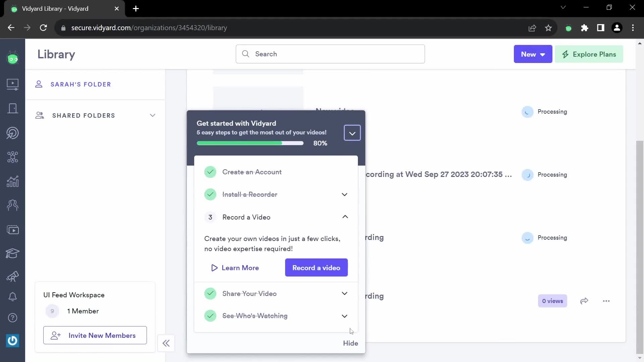Click the Search input field

click(x=331, y=54)
